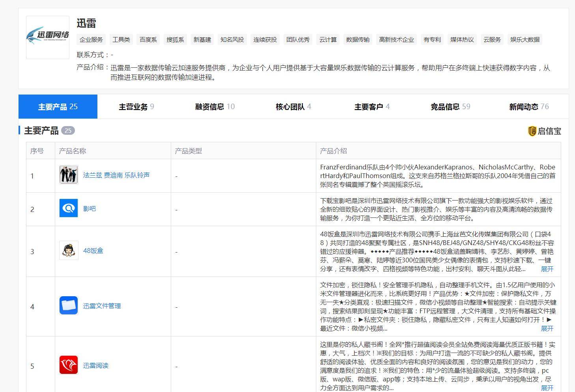Open the 融资信息 tab

(215, 106)
